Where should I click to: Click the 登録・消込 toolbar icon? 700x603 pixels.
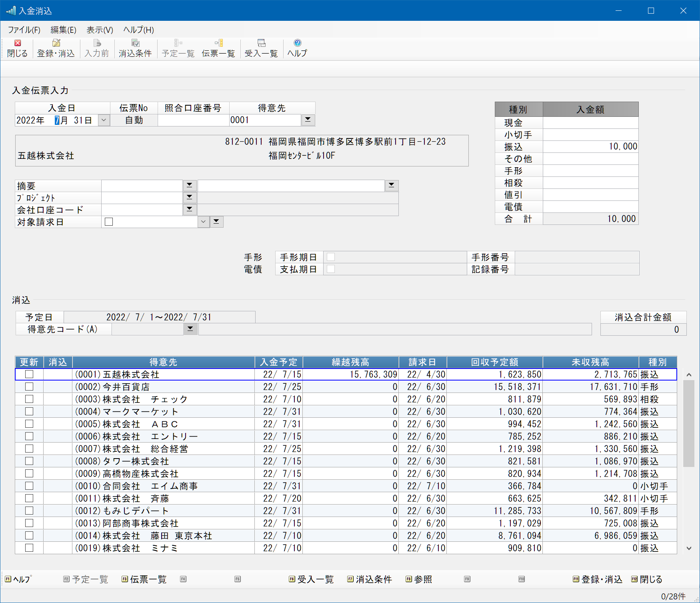point(56,48)
